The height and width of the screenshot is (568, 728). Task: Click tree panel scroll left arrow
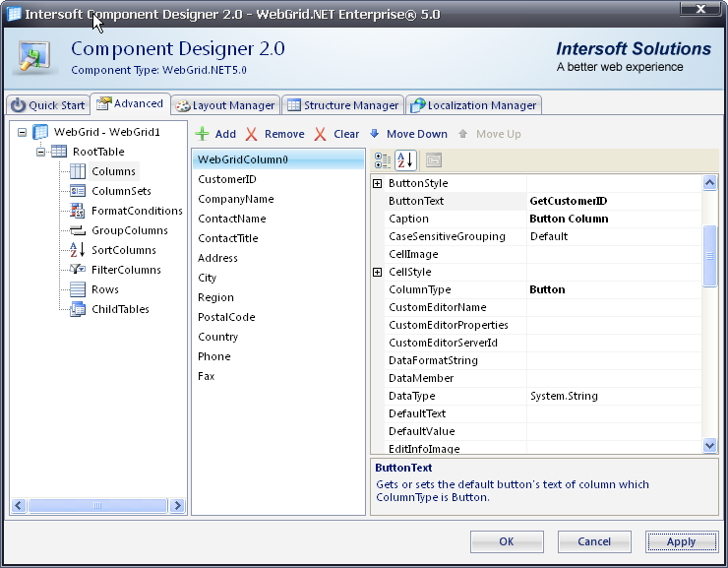19,505
